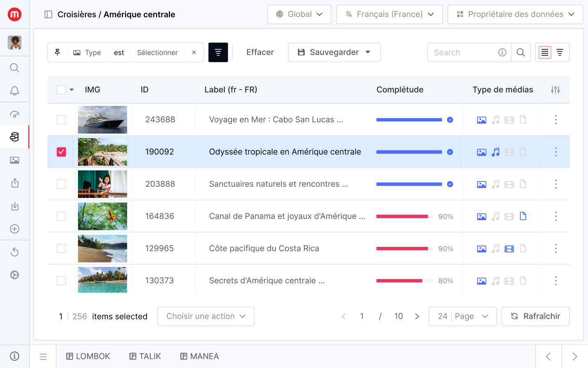Image resolution: width=588 pixels, height=368 pixels.
Task: Open the sidebar search magnifier icon
Action: coord(14,68)
